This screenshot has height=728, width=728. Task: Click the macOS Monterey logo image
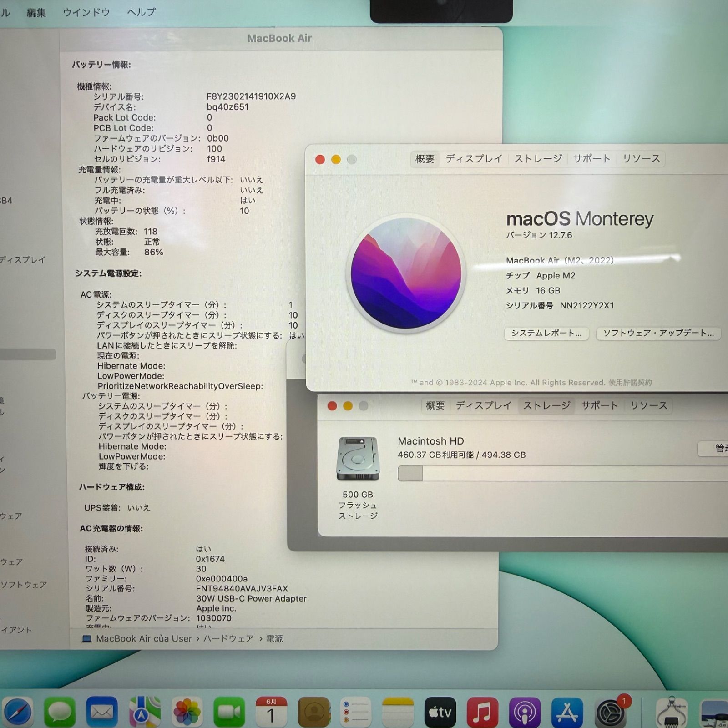point(406,273)
